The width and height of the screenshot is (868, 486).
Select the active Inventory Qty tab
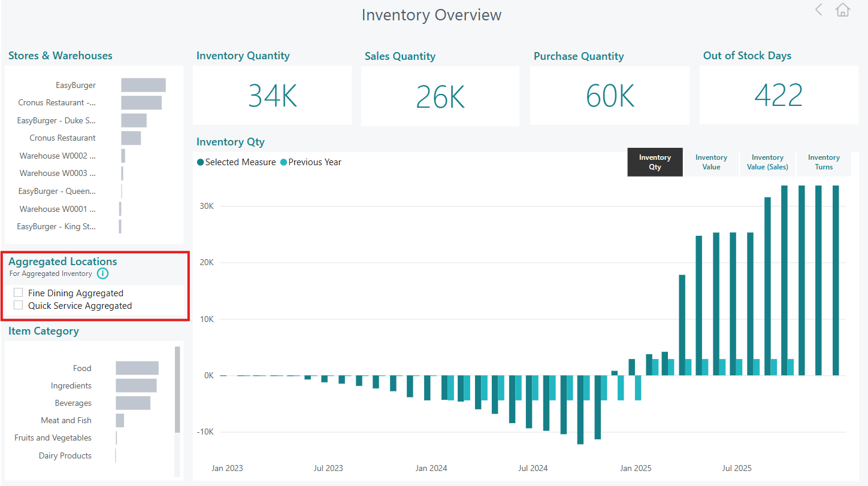[x=655, y=162]
